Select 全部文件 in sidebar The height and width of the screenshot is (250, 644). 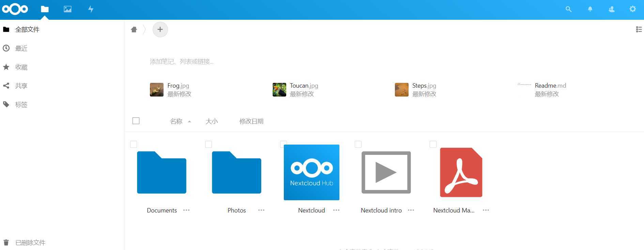[62, 29]
